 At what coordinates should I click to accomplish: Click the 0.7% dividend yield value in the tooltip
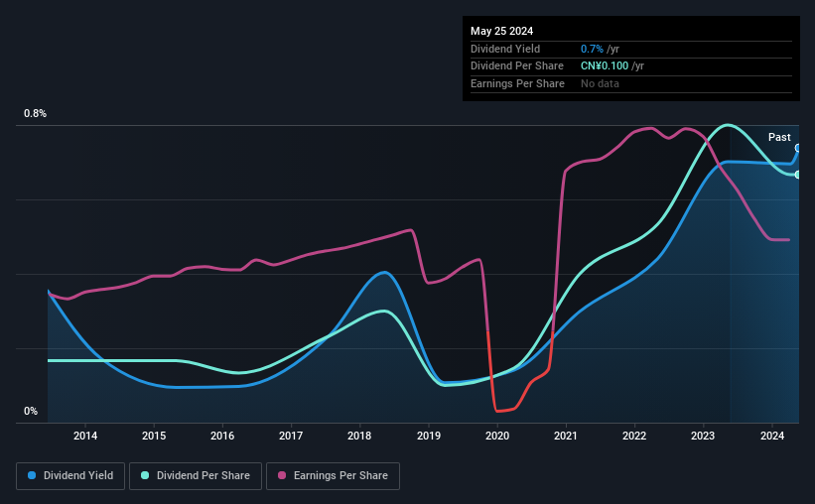pyautogui.click(x=592, y=49)
